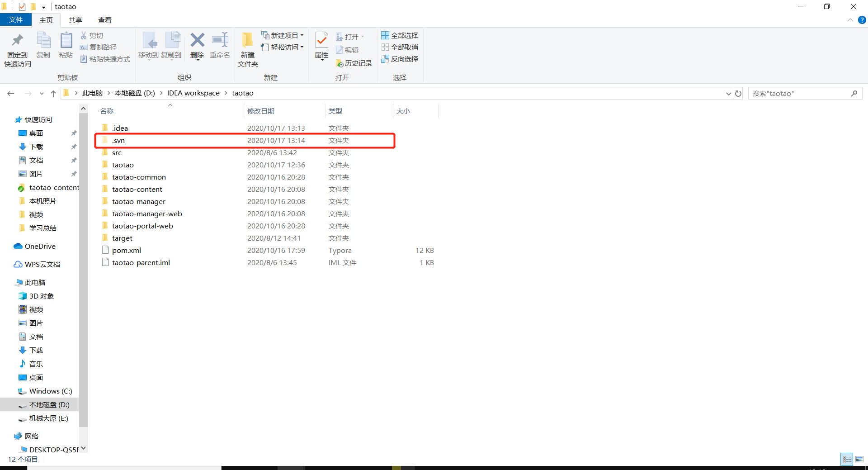Open WPS云文档 in navigation pane
The width and height of the screenshot is (868, 470).
tap(42, 264)
